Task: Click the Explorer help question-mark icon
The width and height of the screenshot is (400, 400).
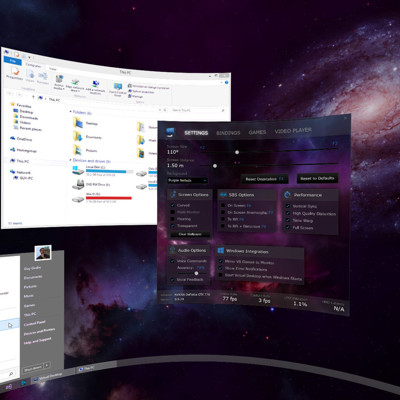Action: [227, 83]
